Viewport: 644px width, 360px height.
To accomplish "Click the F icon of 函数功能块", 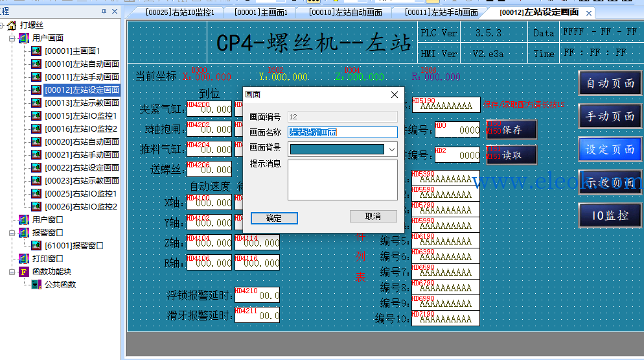I will [x=24, y=272].
